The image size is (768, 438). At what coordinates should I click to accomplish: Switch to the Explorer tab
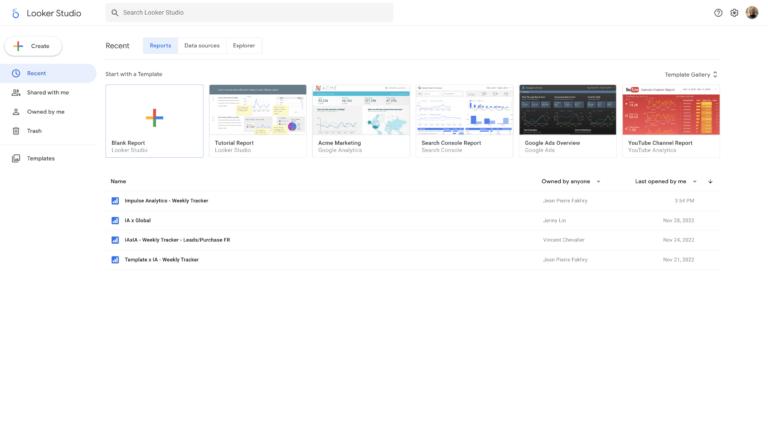tap(244, 46)
